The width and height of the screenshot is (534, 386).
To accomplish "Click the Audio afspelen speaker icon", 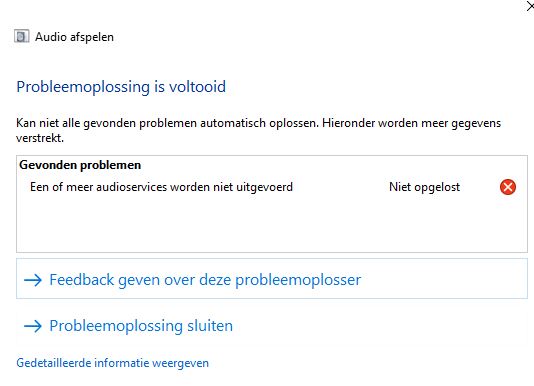I will coord(21,36).
